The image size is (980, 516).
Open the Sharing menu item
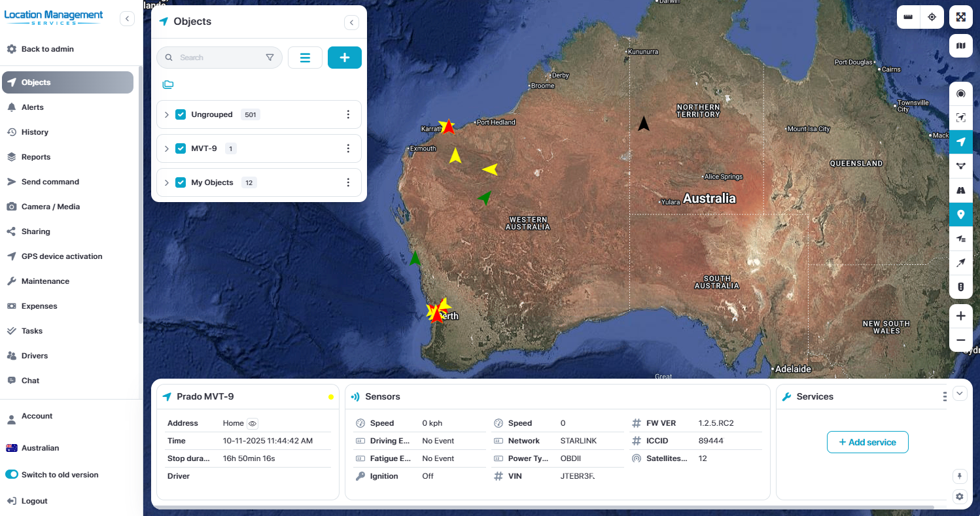(x=68, y=232)
